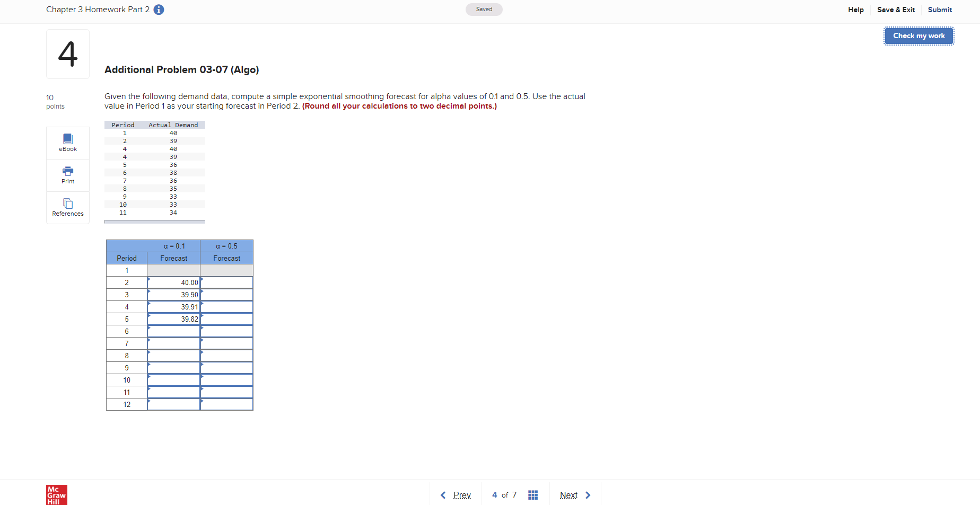Click the α = 0.5 forecast cell for period 4
This screenshot has height=505, width=980.
click(227, 307)
